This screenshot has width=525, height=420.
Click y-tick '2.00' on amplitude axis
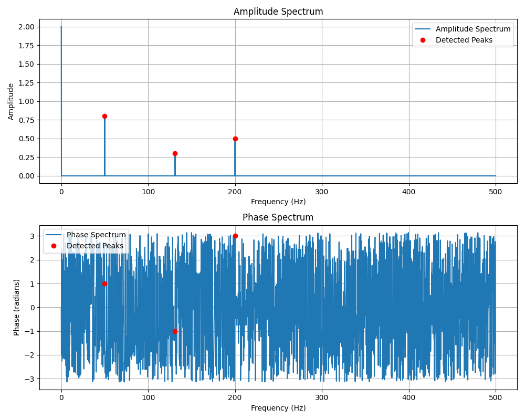(x=26, y=27)
